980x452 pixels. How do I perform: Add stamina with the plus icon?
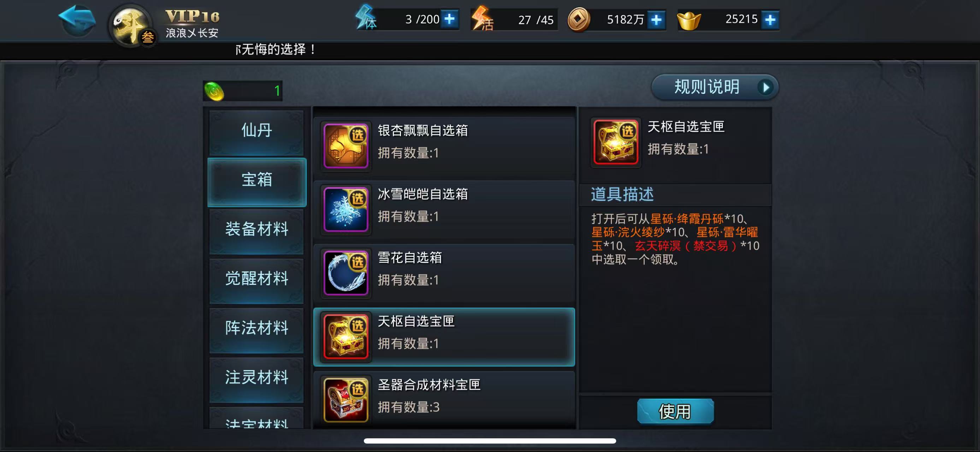[x=450, y=19]
